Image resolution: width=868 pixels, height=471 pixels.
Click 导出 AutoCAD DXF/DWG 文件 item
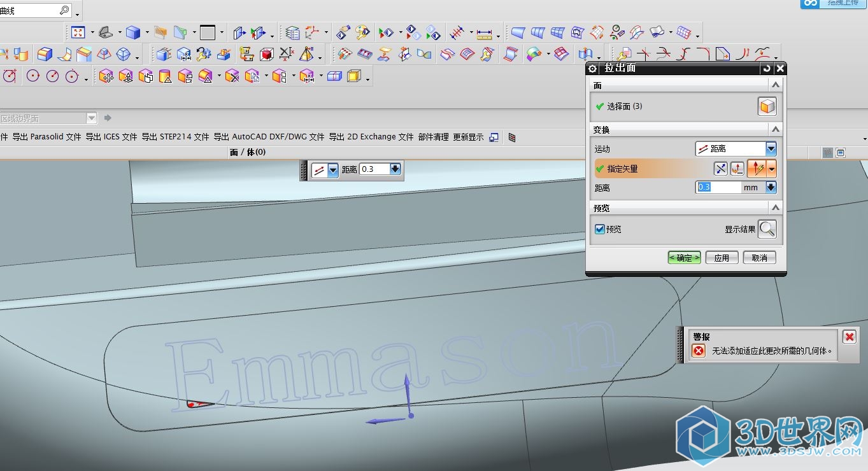click(x=269, y=137)
